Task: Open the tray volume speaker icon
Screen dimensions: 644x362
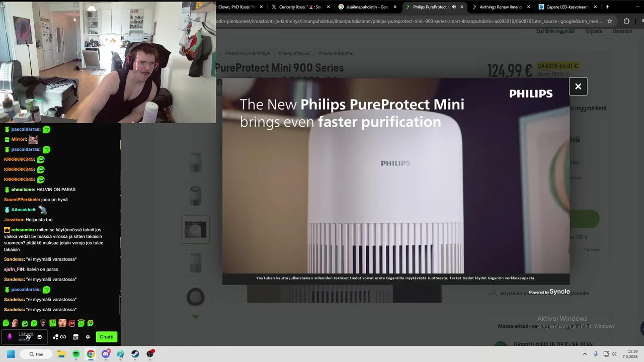Action: click(x=614, y=354)
